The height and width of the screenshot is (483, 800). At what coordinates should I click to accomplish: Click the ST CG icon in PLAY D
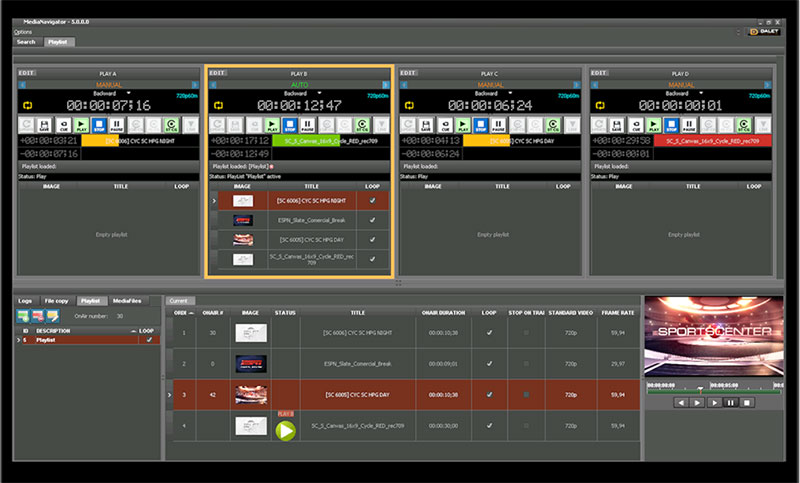[x=744, y=124]
